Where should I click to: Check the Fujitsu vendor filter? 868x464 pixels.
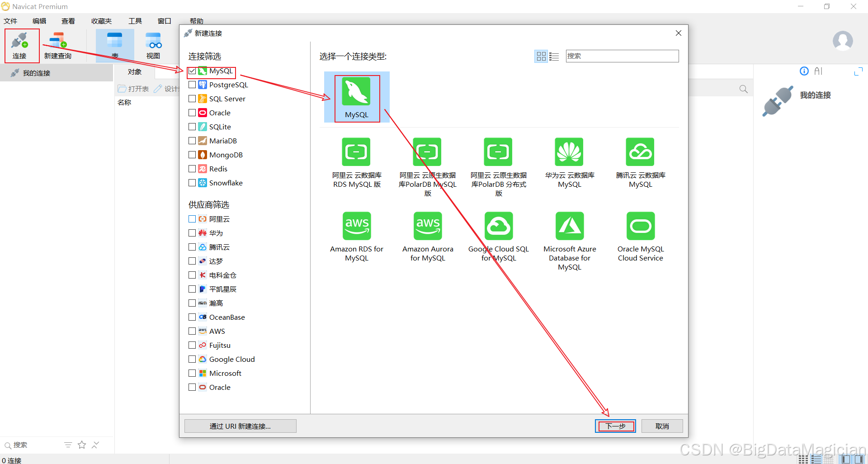(193, 345)
